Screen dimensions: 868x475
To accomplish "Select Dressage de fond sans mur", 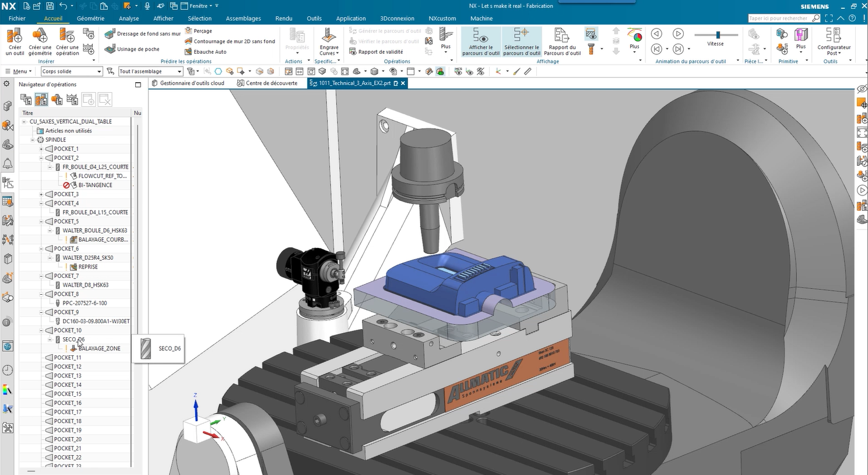I will coord(143,34).
